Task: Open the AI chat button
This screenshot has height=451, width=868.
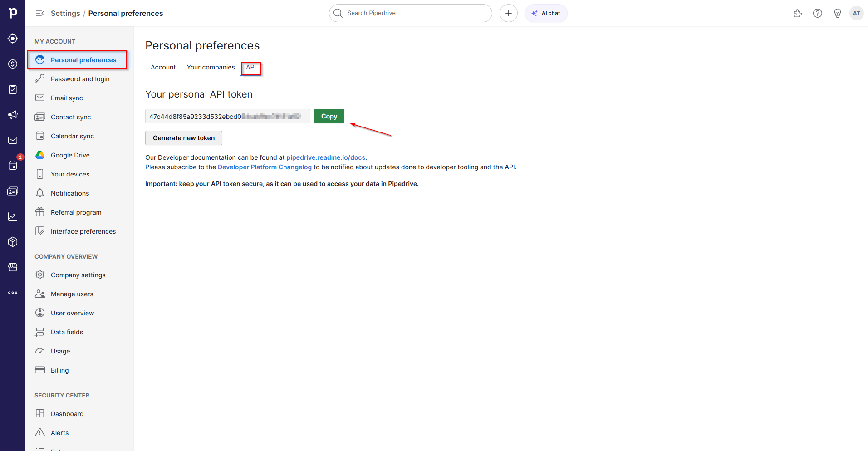Action: pos(546,13)
